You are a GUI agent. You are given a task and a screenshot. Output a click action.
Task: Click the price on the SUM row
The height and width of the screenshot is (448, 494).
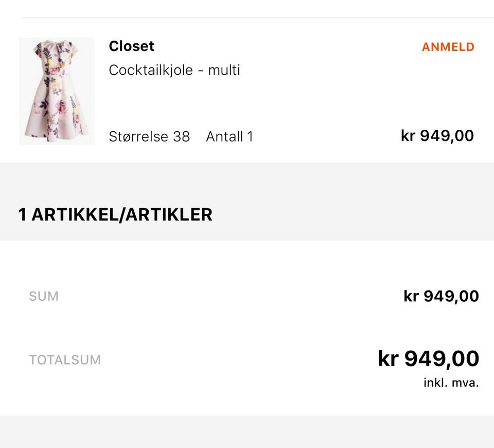[441, 296]
